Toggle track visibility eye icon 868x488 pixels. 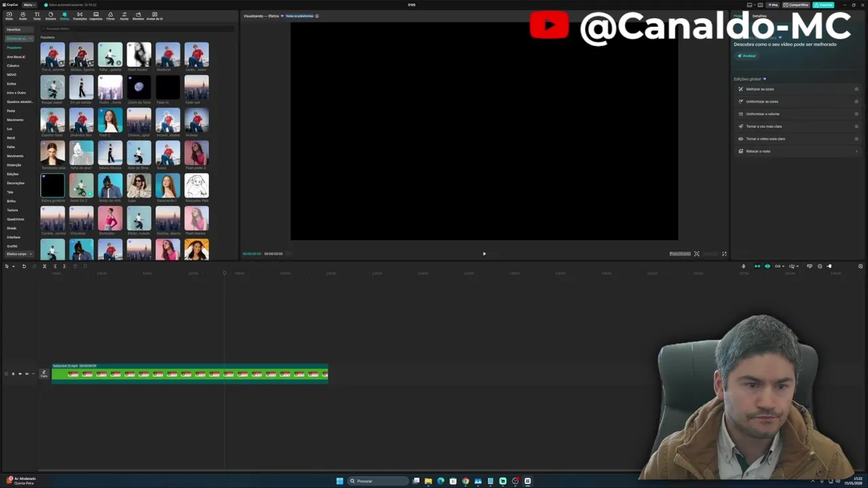click(20, 373)
